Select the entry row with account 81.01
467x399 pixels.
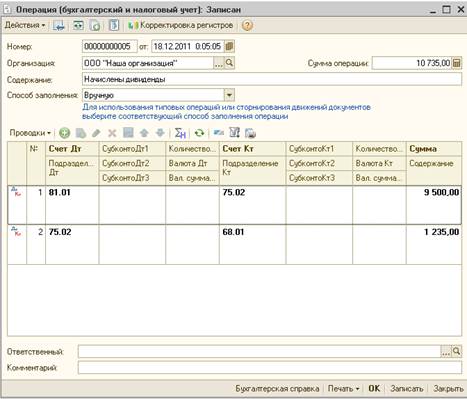click(235, 205)
